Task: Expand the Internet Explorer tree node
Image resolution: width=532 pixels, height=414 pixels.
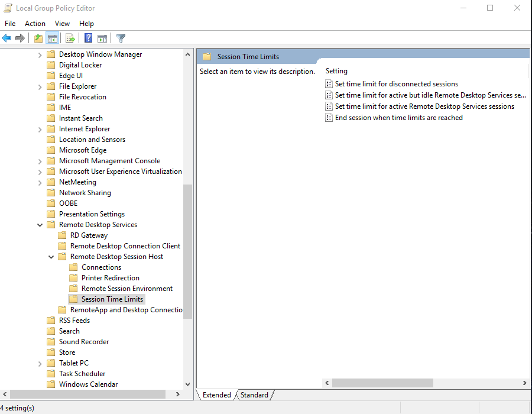Action: [x=40, y=130]
